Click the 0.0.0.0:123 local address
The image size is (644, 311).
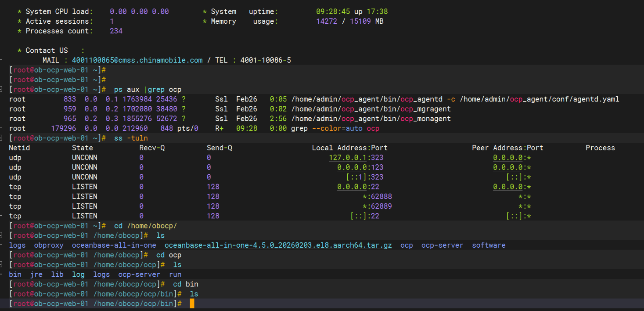360,167
